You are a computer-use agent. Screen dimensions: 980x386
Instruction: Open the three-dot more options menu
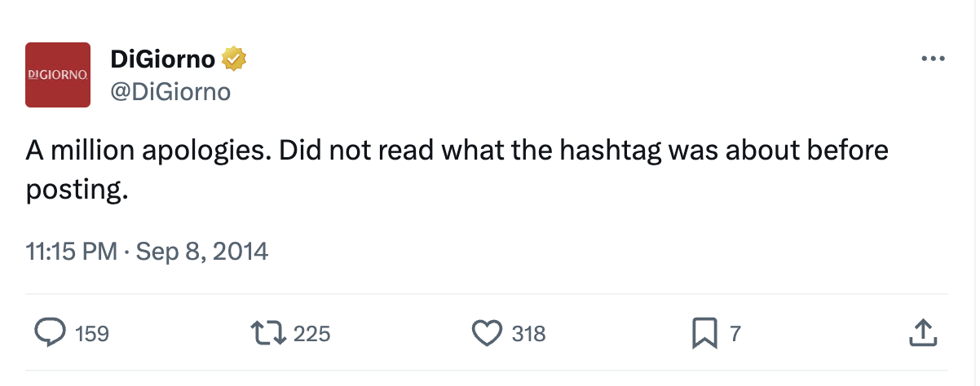[932, 59]
